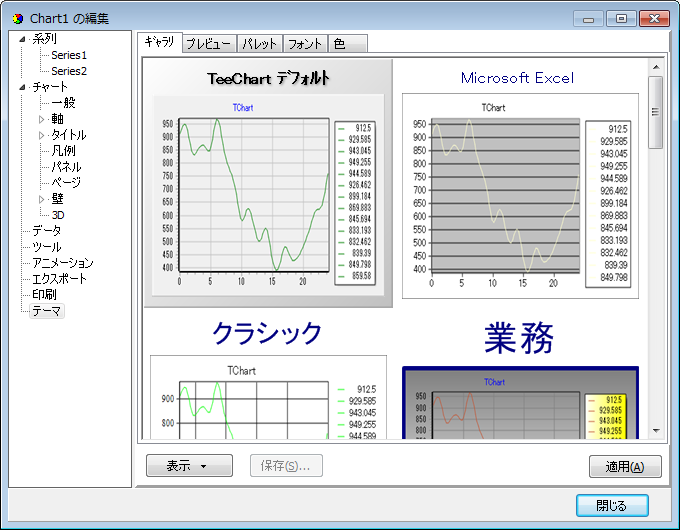Select the テーマ tree item
Image resolution: width=680 pixels, height=530 pixels.
coord(46,311)
